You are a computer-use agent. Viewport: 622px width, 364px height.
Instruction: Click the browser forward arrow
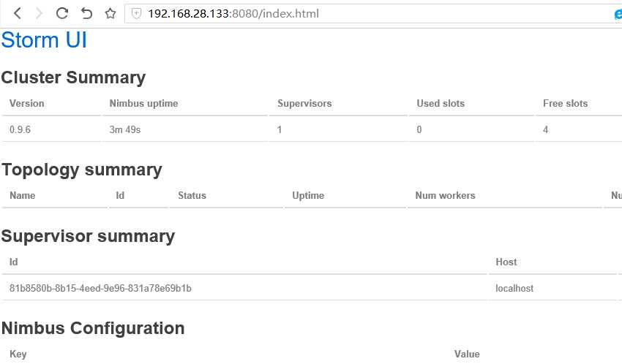40,13
